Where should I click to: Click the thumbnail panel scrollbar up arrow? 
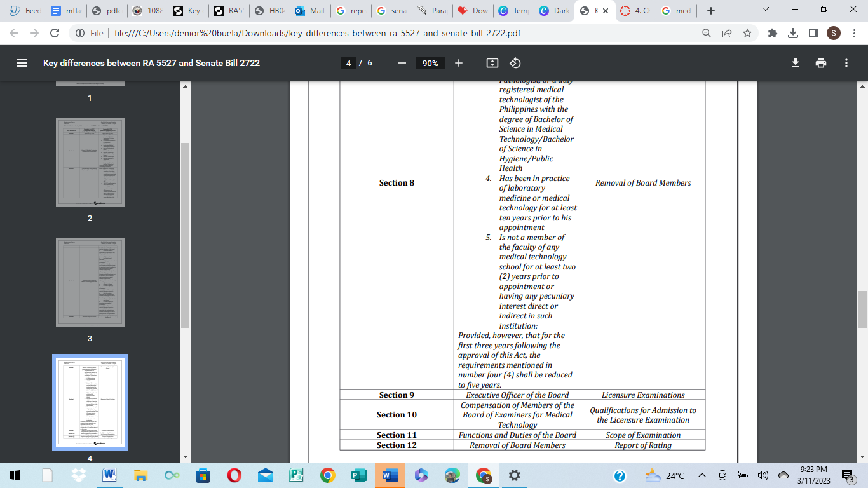(x=185, y=86)
